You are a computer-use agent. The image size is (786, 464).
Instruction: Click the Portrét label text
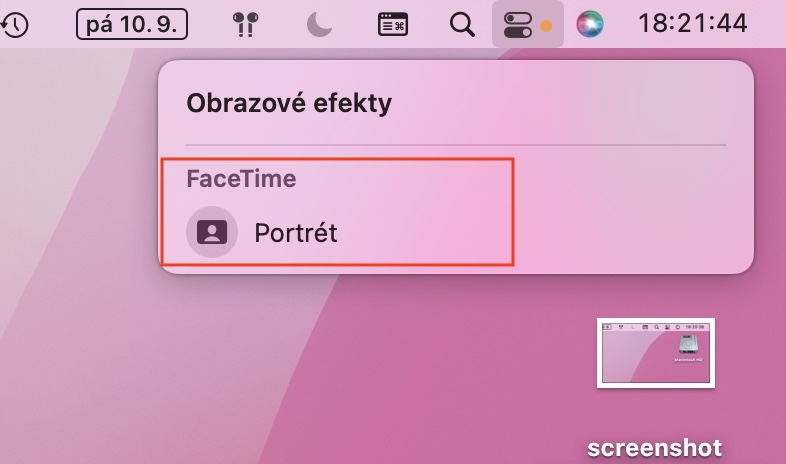[296, 233]
